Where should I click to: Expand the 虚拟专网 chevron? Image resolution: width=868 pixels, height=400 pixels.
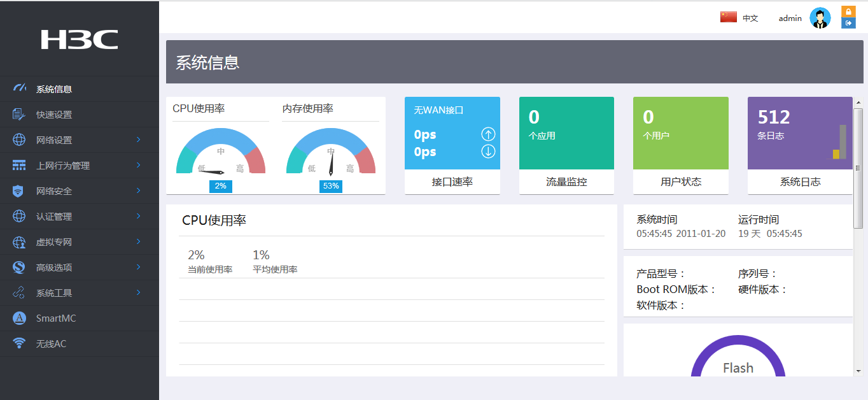tap(138, 241)
